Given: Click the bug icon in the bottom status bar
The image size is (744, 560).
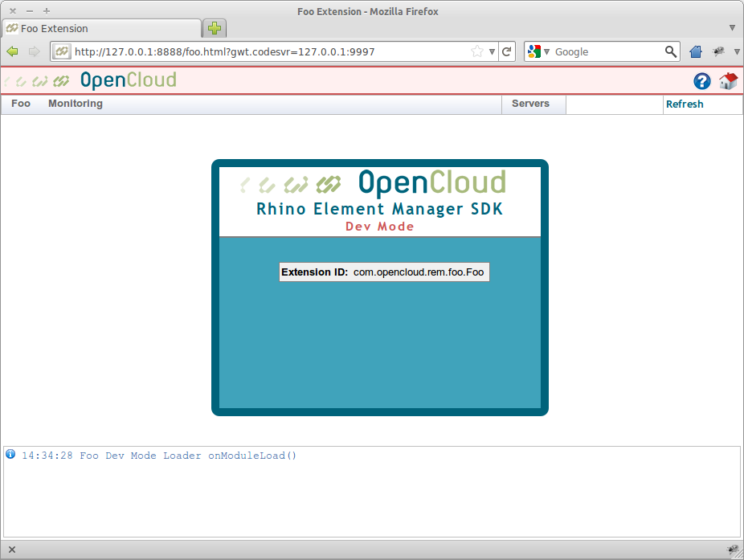Looking at the screenshot, I should click(x=732, y=550).
